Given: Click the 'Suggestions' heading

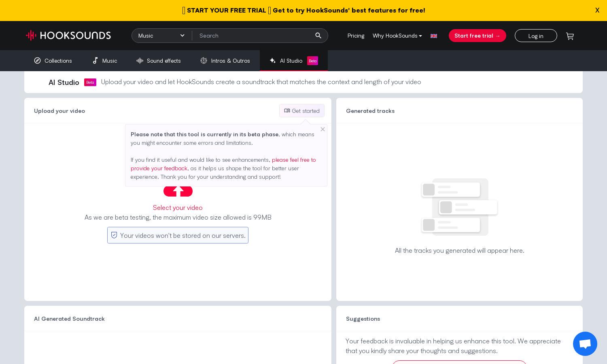Looking at the screenshot, I should click(x=363, y=319).
